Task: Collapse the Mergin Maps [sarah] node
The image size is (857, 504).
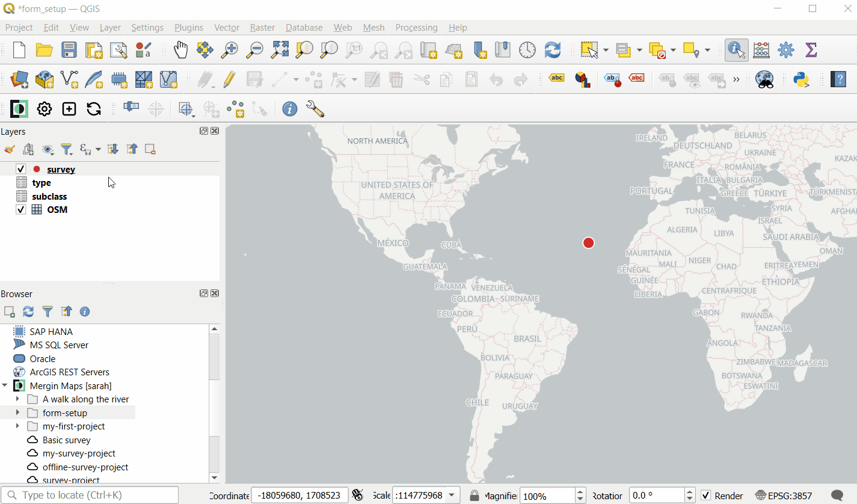Action: pos(5,386)
